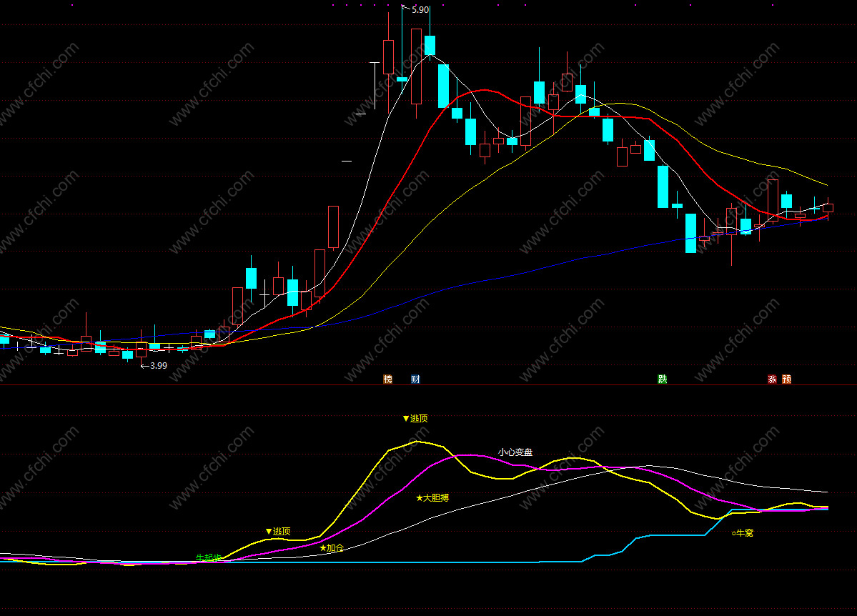Click the top ▼逃顶 signal label

pyautogui.click(x=415, y=419)
